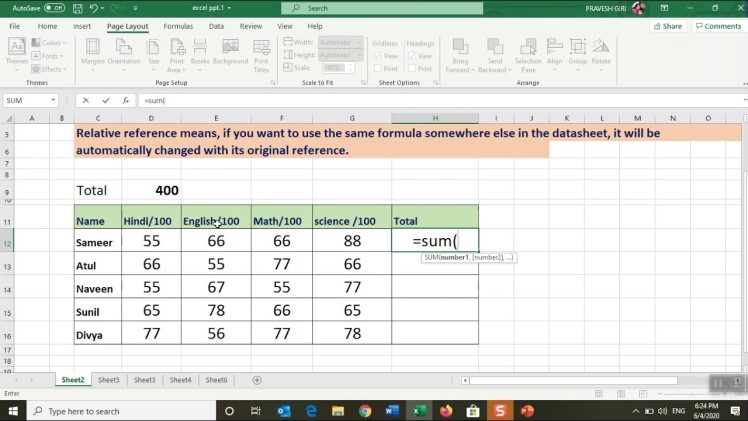This screenshot has height=421, width=748.
Task: Toggle the Gridlines View checkbox
Action: point(376,56)
